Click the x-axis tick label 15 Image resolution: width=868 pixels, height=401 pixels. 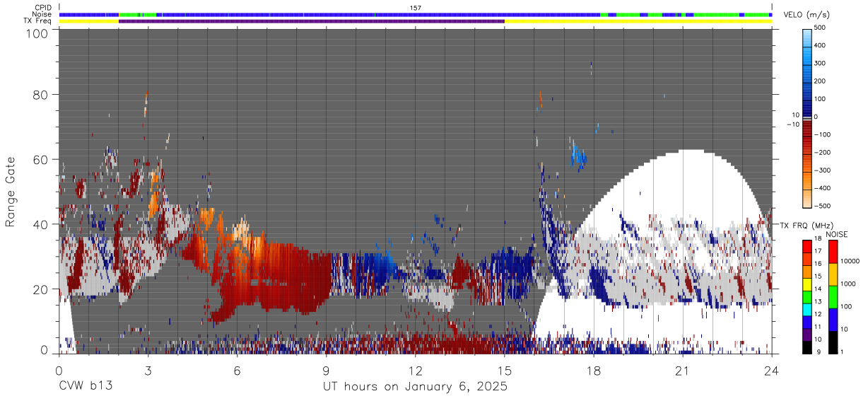tap(505, 370)
